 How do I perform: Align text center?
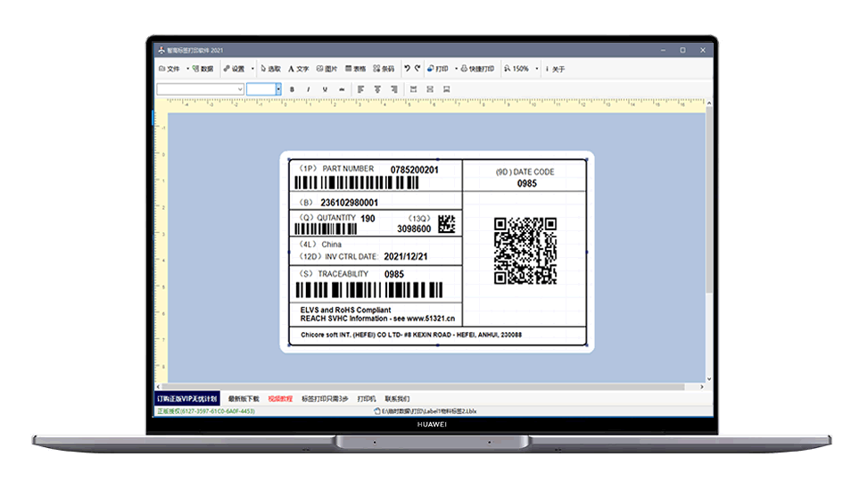(377, 89)
